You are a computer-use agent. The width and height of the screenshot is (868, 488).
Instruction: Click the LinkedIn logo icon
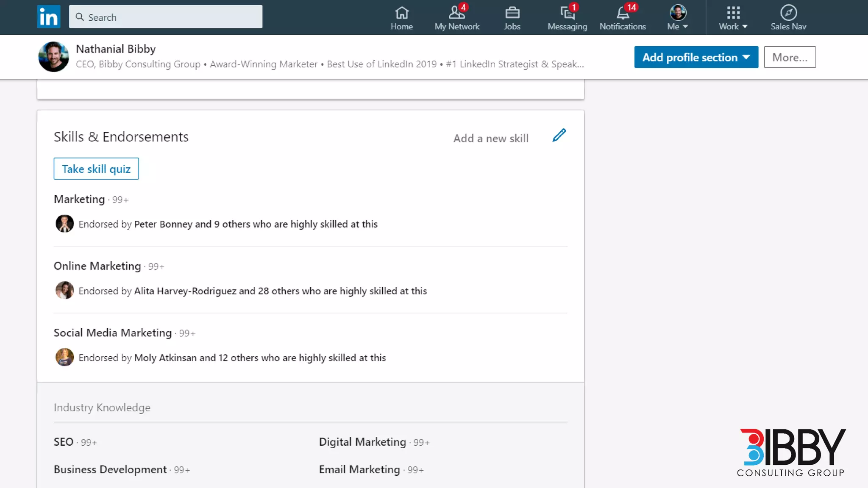tap(48, 17)
